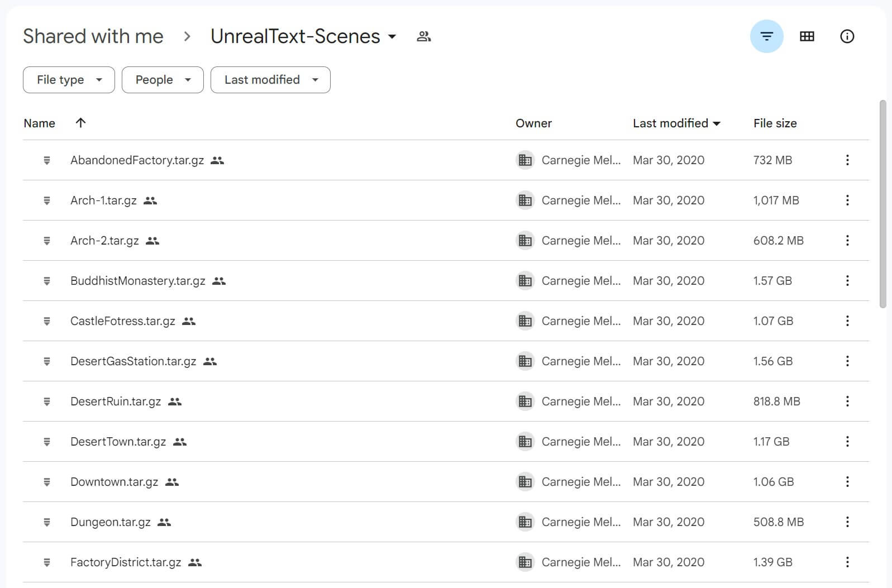Click the 508.8 MB file size value

pos(778,522)
